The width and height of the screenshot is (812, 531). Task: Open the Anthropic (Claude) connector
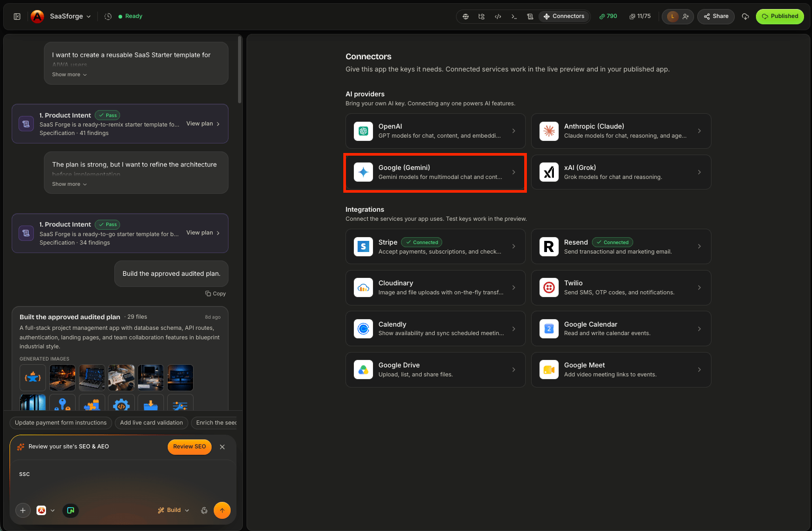(x=621, y=131)
